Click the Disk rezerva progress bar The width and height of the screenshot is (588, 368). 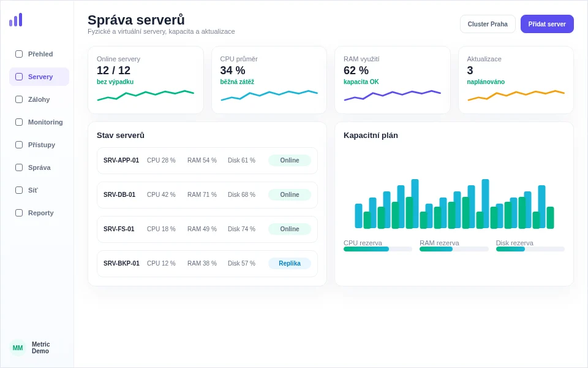coord(530,249)
